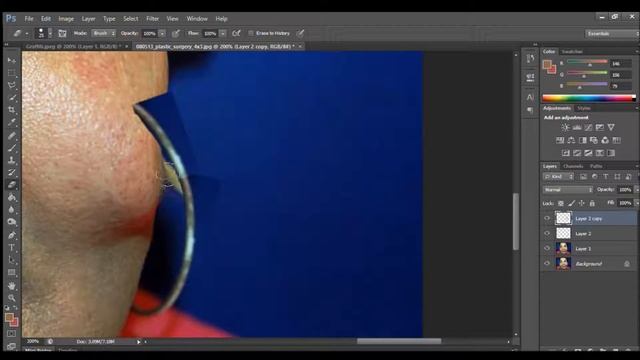Select the Rectangular Marquee tool
This screenshot has width=640, height=360.
pos(12,73)
